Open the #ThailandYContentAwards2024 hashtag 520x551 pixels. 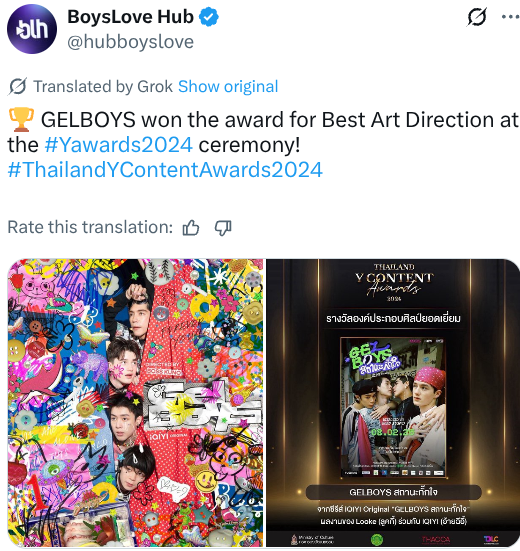point(165,170)
